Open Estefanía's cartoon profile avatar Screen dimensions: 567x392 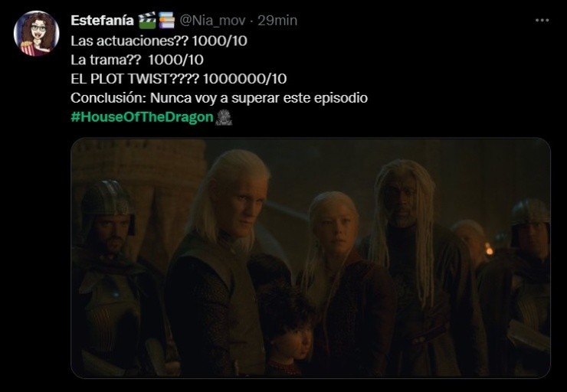click(36, 34)
